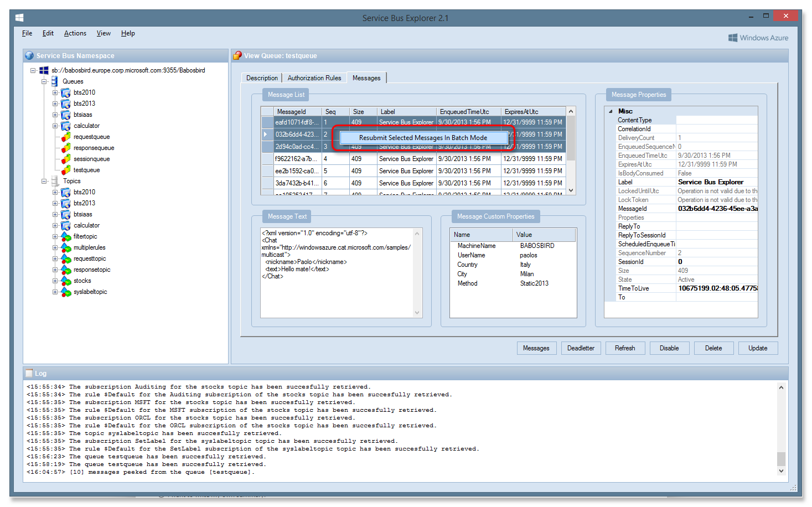Select message row f9622162-a7b

coord(413,159)
